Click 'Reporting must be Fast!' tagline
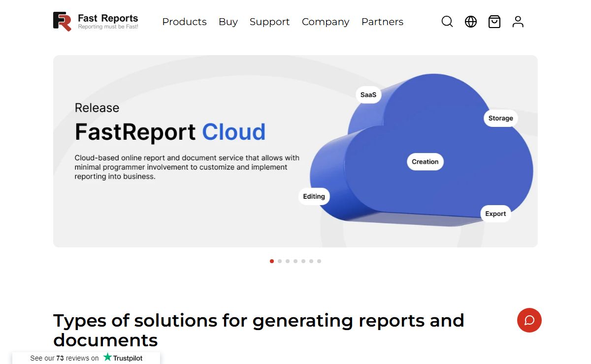591x364 pixels. pos(108,27)
